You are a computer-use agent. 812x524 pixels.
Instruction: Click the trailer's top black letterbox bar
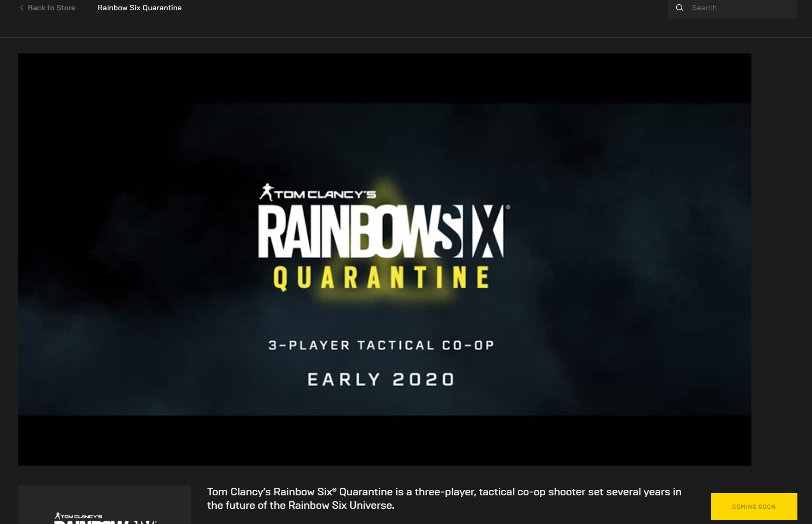coord(384,78)
